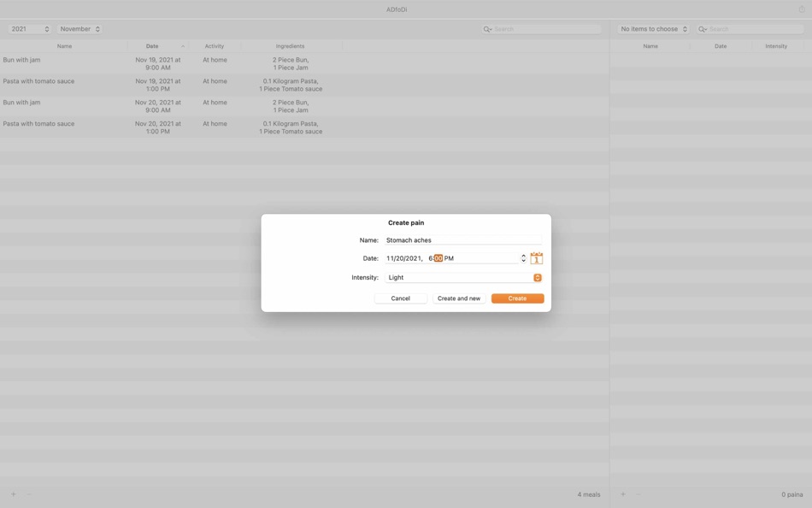
Task: Click the share icon in the title bar
Action: (802, 9)
